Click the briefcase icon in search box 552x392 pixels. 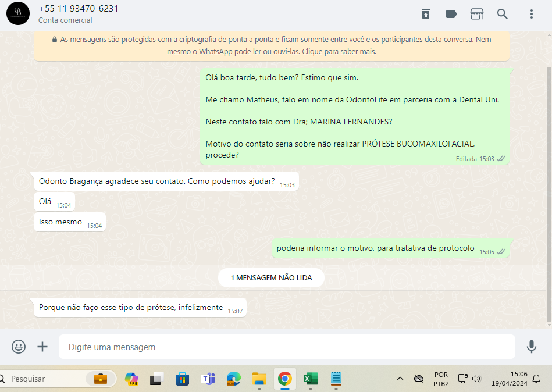coord(101,379)
